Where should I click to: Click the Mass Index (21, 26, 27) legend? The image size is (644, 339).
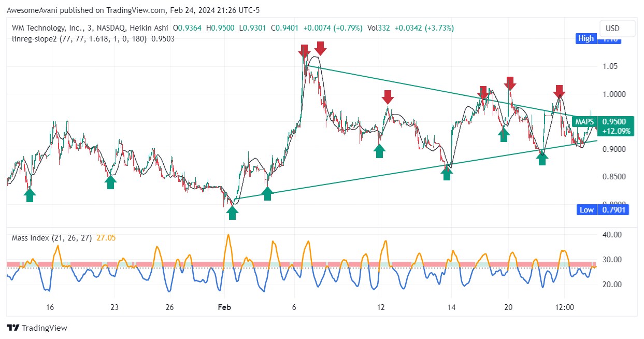point(52,238)
